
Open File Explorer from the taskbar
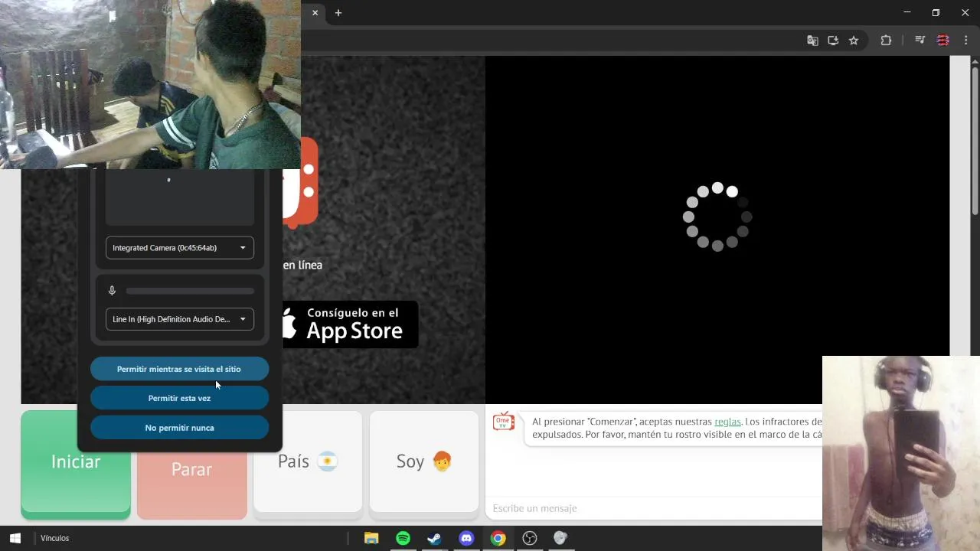tap(371, 538)
